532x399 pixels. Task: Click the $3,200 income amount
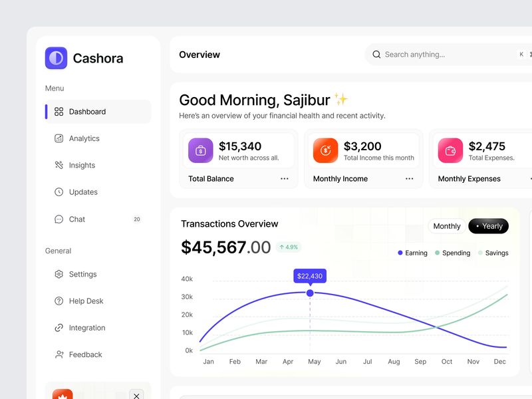pos(362,146)
